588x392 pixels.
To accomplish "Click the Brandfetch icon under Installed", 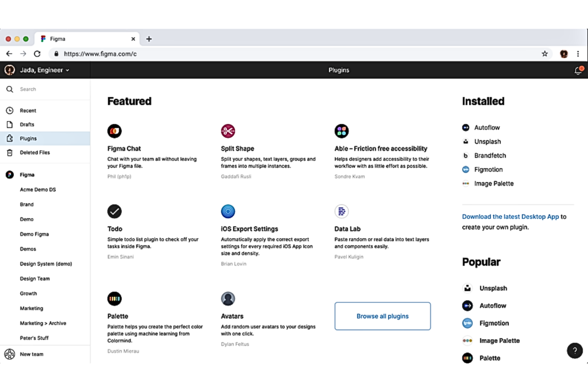I will coord(466,156).
